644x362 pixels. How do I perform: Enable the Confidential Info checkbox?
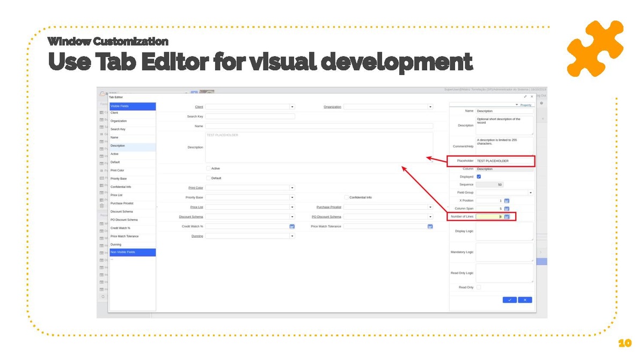[x=346, y=197]
